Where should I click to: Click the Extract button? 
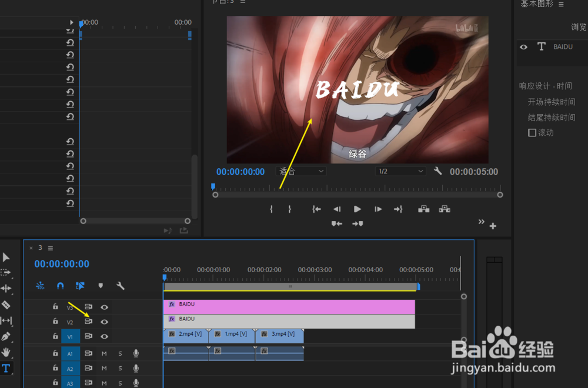pos(445,209)
